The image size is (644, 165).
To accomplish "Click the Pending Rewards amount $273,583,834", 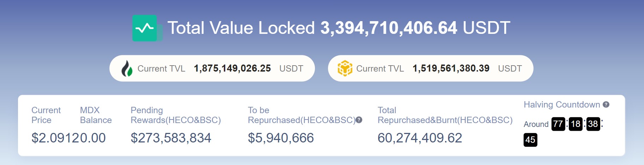I will point(171,138).
